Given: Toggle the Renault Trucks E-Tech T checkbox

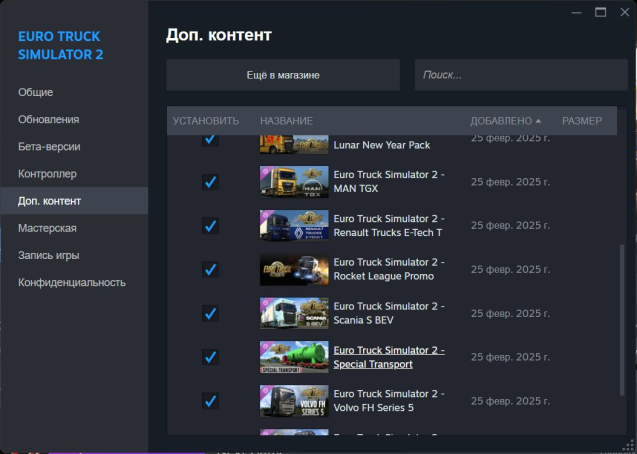Looking at the screenshot, I should tap(210, 225).
